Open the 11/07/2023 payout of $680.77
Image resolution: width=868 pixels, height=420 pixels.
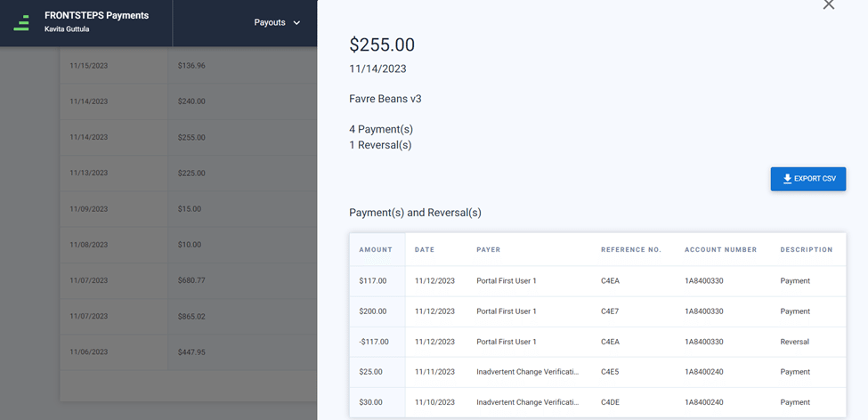click(188, 280)
